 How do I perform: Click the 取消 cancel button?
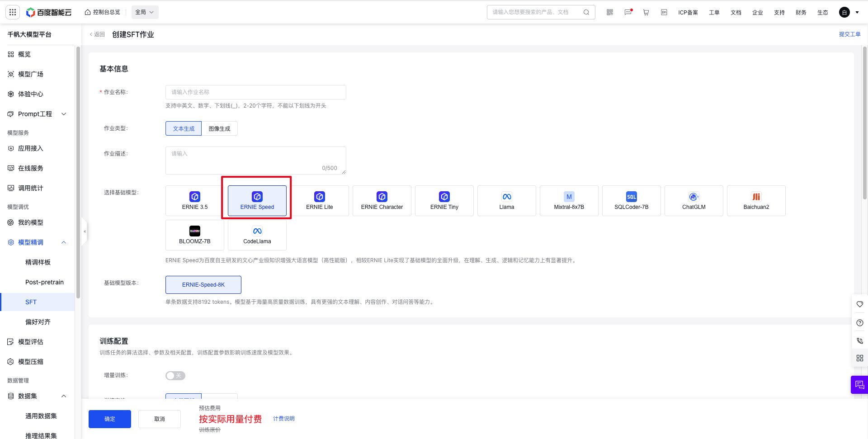pyautogui.click(x=160, y=419)
